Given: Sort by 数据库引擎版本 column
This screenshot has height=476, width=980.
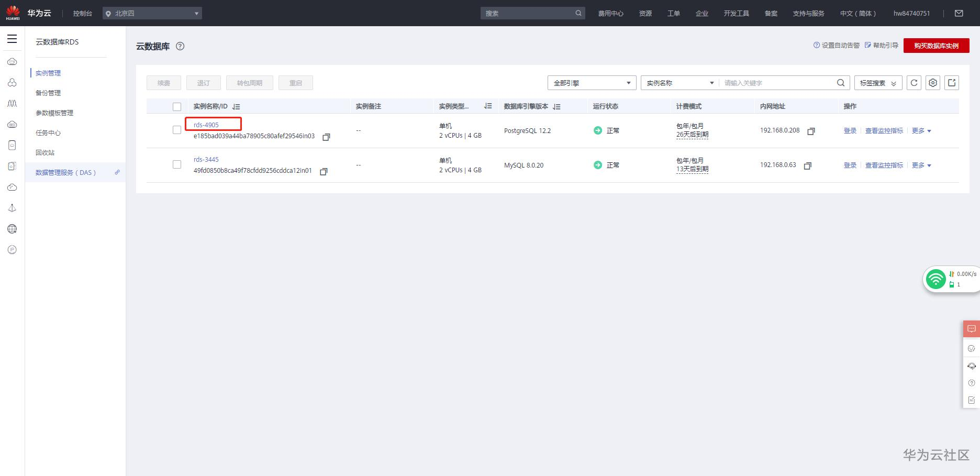Looking at the screenshot, I should point(556,107).
